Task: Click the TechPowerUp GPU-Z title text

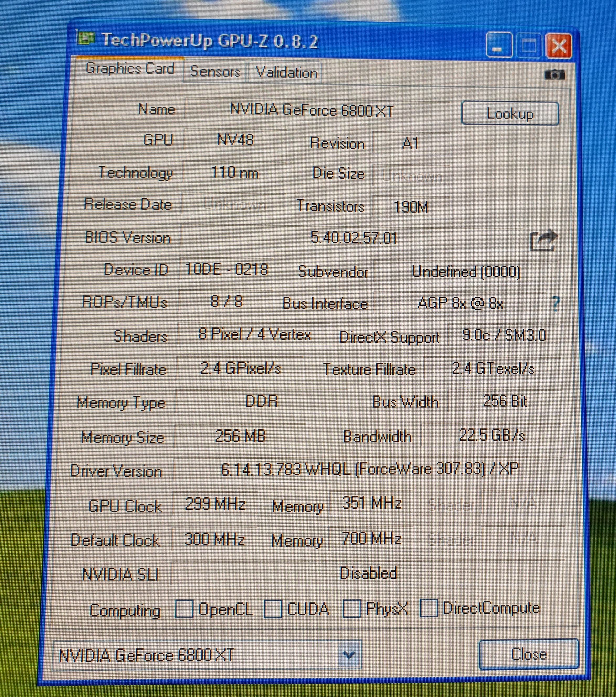Action: click(210, 41)
